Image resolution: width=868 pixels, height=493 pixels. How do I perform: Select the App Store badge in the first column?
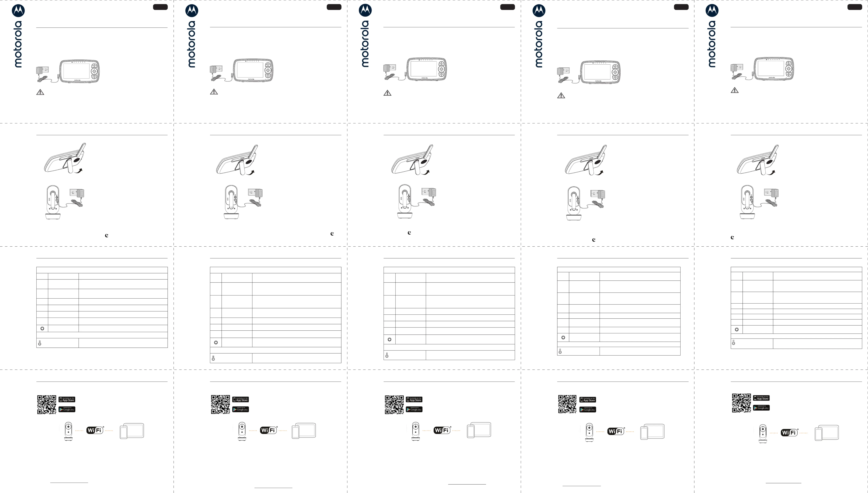(67, 400)
